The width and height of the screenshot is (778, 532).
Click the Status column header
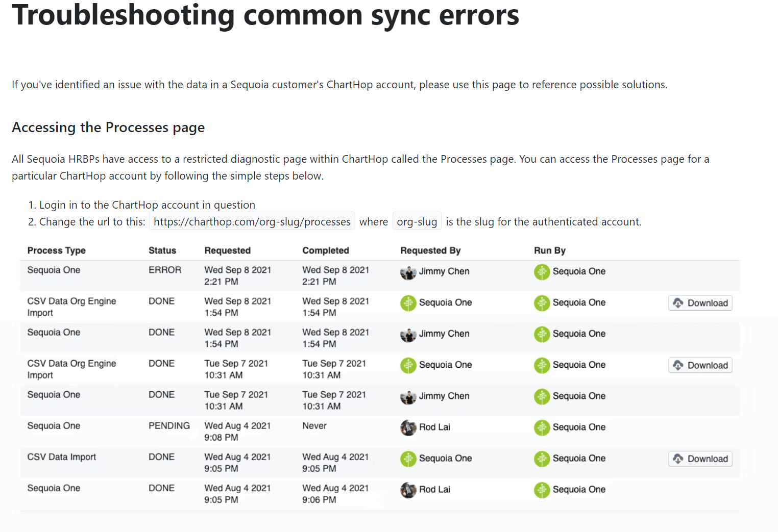[x=162, y=250]
